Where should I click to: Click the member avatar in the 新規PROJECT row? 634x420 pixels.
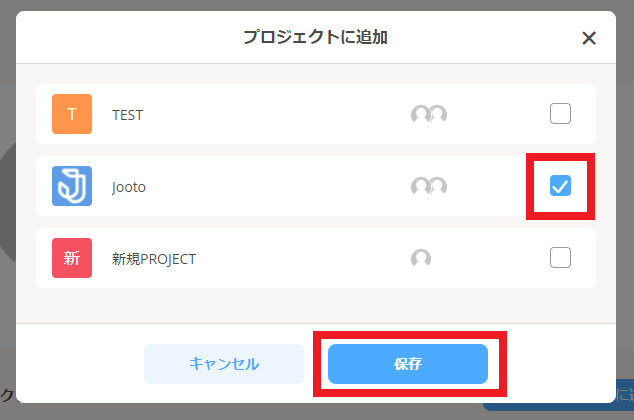[x=421, y=258]
